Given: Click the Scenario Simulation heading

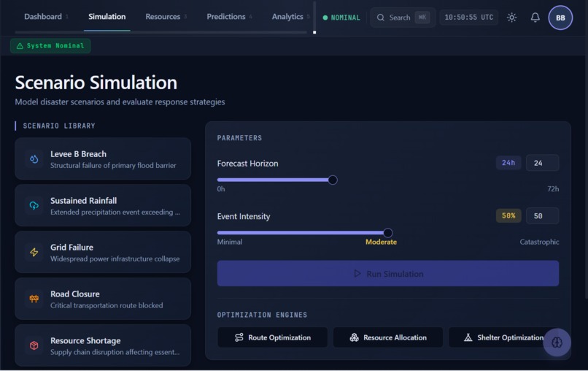Looking at the screenshot, I should (96, 83).
